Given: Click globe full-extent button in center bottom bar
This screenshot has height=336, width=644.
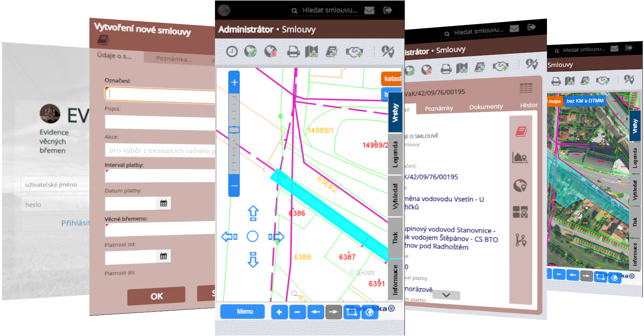Looking at the screenshot, I should pos(370,312).
